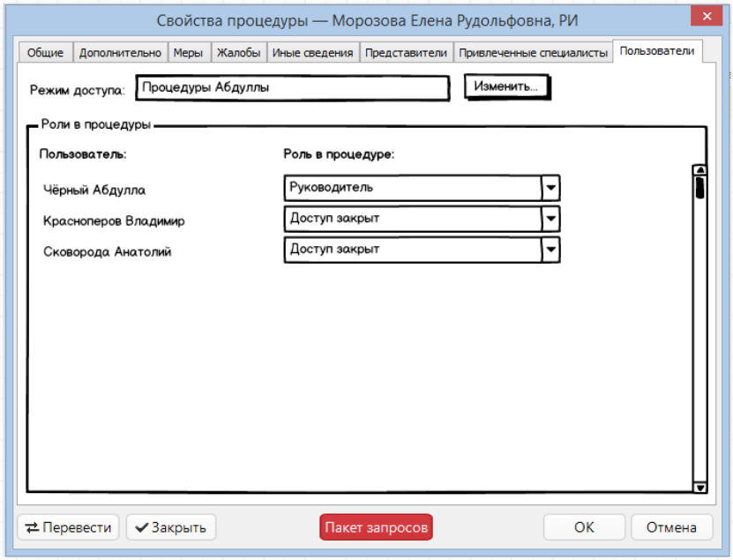Open the Иные сведения tab
This screenshot has height=560, width=733.
[x=312, y=53]
